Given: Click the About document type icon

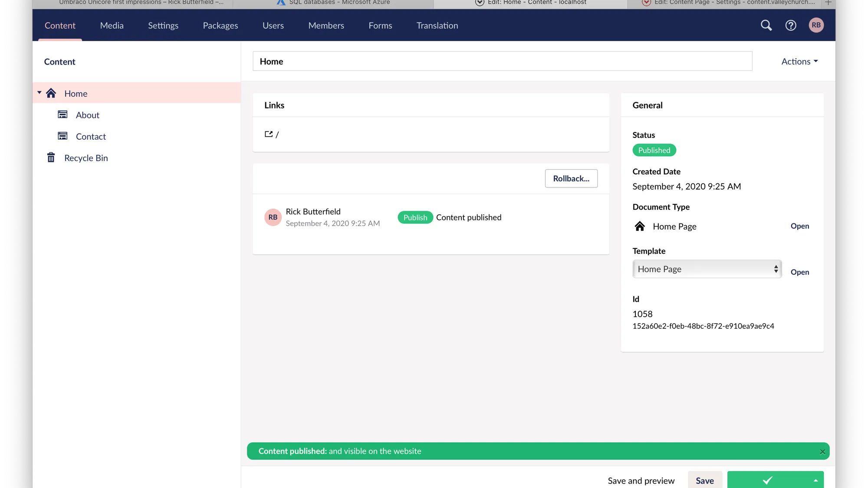Looking at the screenshot, I should [62, 115].
